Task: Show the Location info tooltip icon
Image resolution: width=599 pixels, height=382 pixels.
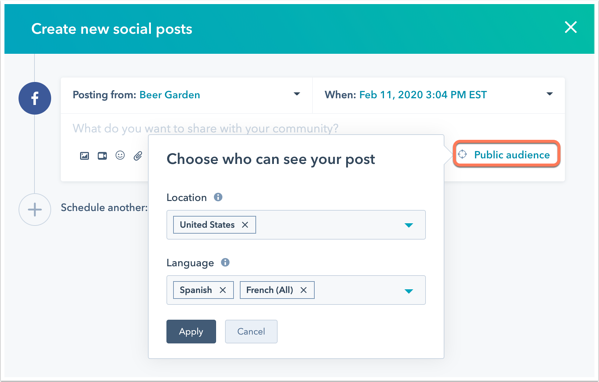Action: (x=218, y=197)
